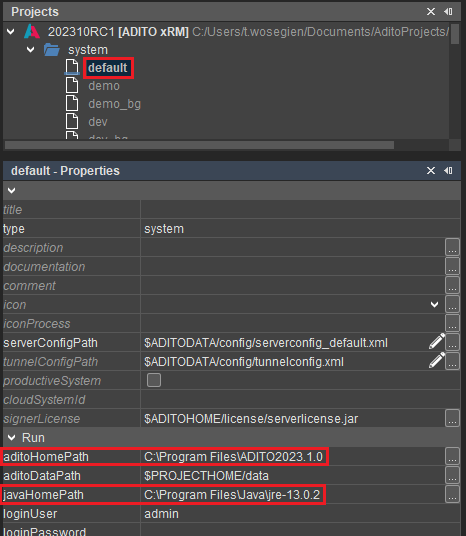Image resolution: width=466 pixels, height=536 pixels.
Task: Collapse the top properties group chevron
Action: point(12,190)
